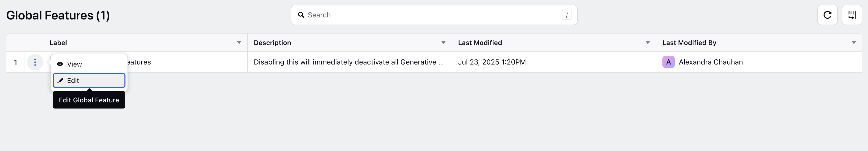Click the Alexandra Chauhan name

click(711, 62)
